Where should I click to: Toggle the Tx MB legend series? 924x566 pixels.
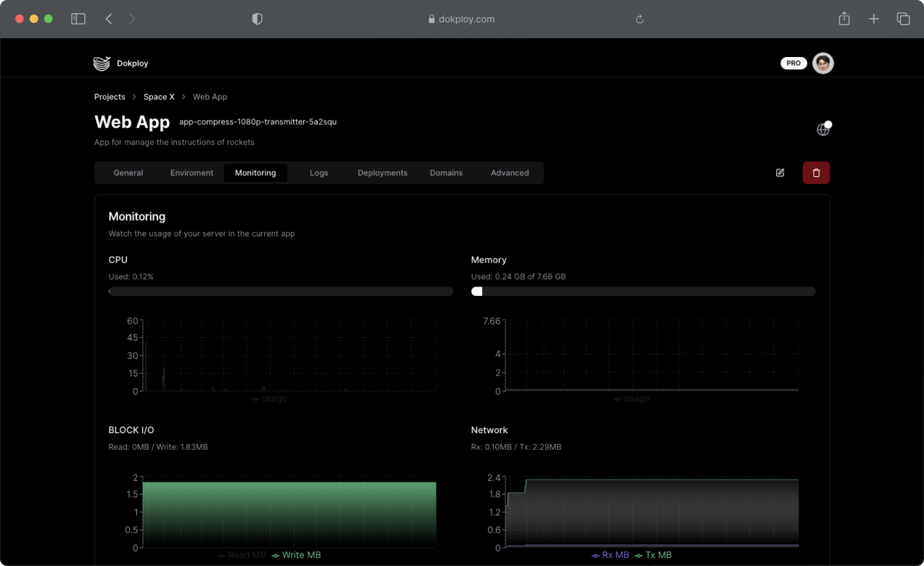(653, 555)
